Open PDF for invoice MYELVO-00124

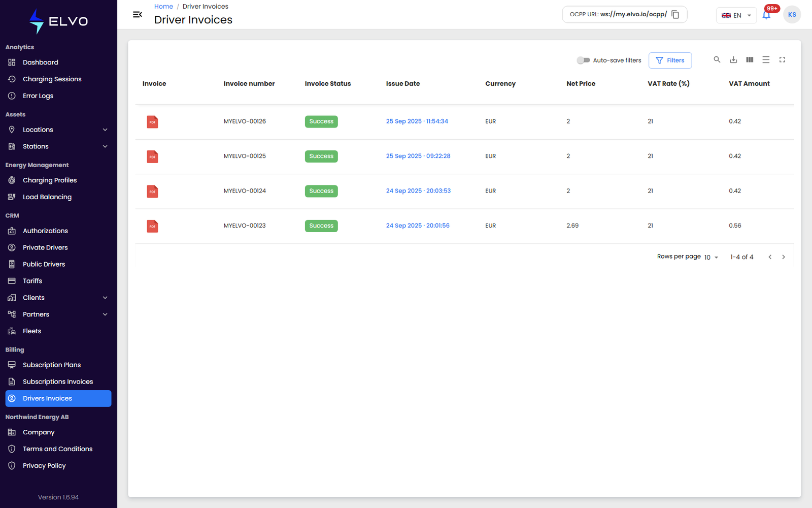152,192
